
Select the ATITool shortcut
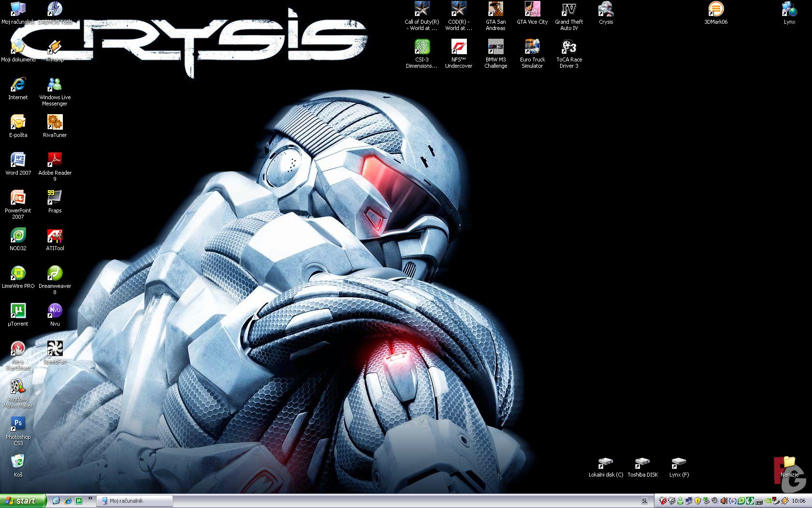pos(55,239)
